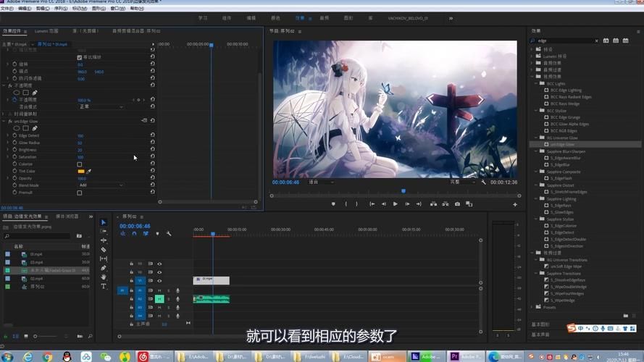This screenshot has height=362, width=644.
Task: Open the 序列(S) menu
Action: click(x=61, y=8)
